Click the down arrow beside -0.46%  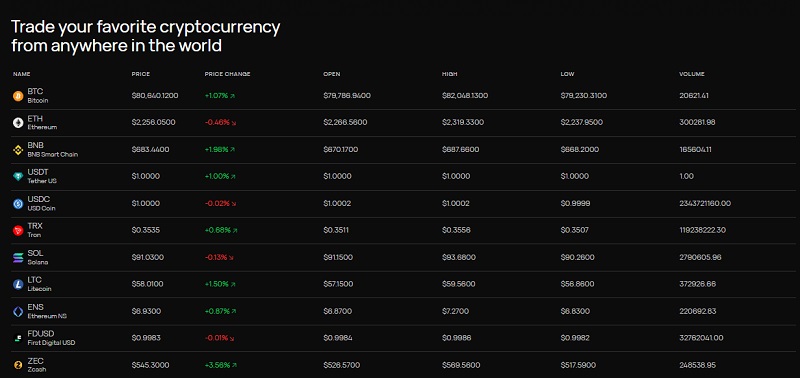pos(233,123)
